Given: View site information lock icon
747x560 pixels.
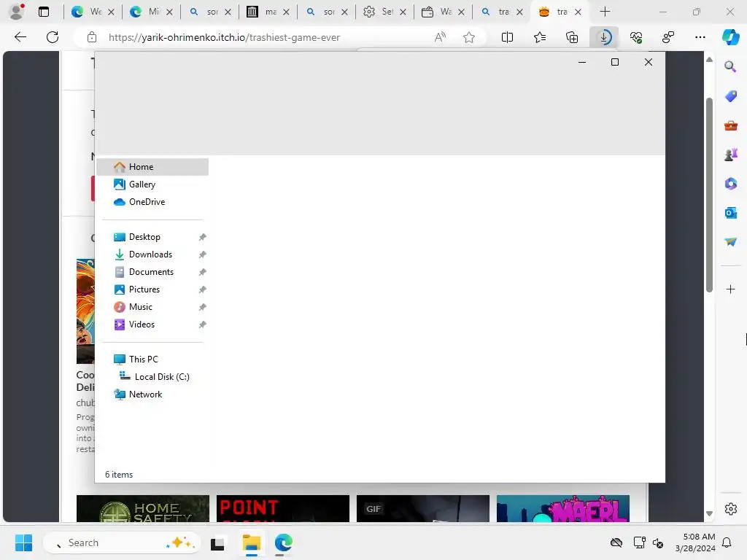Looking at the screenshot, I should tap(92, 37).
